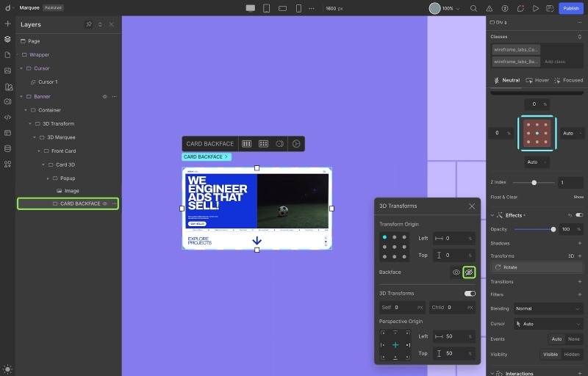Click the Publish button
This screenshot has width=588, height=376.
coord(570,8)
